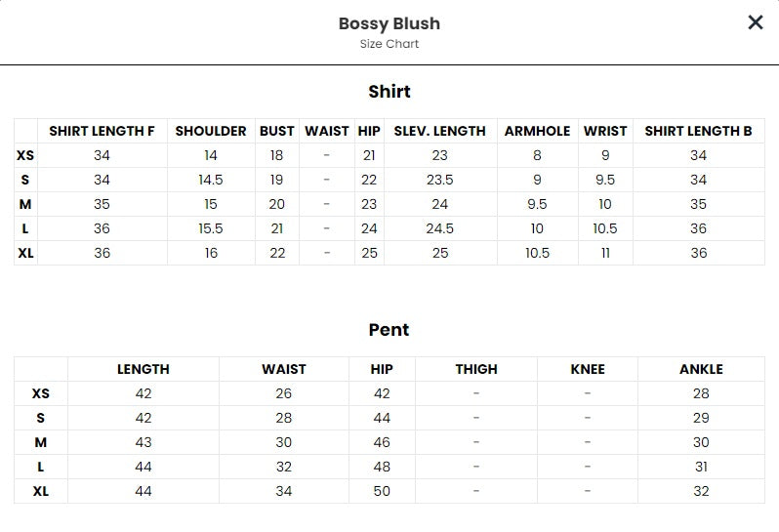Screen dimensions: 779x532
Task: Click the SHOULDER column header in Shirt table
Action: tap(211, 131)
